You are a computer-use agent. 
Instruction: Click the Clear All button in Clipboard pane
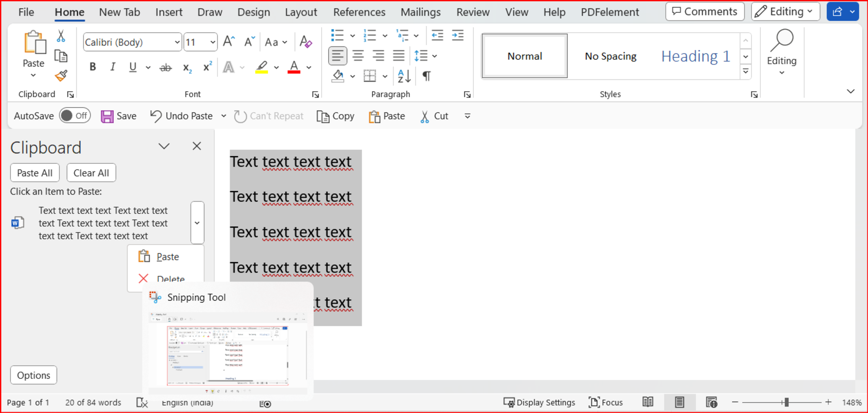tap(91, 172)
